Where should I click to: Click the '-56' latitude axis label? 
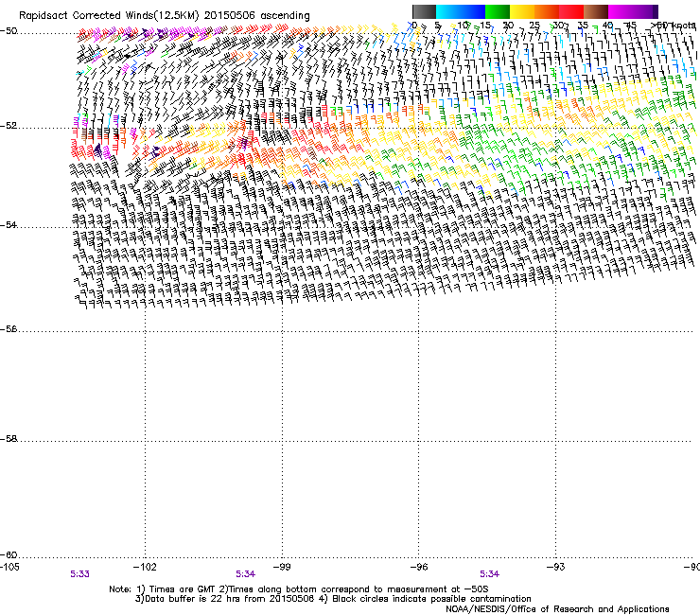[9, 329]
